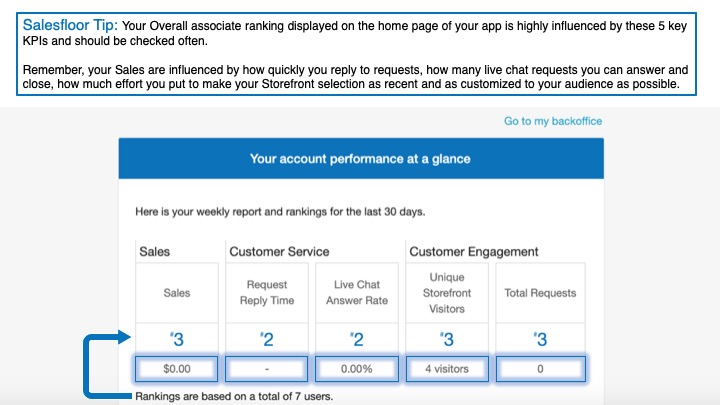This screenshot has height=405, width=720.
Task: Click the Live Chat Answer Rate rank number
Action: click(x=356, y=339)
